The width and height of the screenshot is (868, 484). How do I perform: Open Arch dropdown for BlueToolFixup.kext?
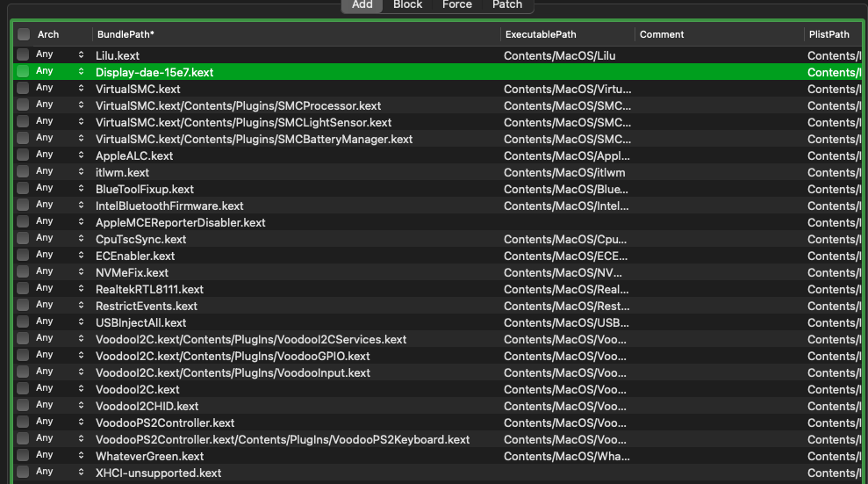pos(60,188)
